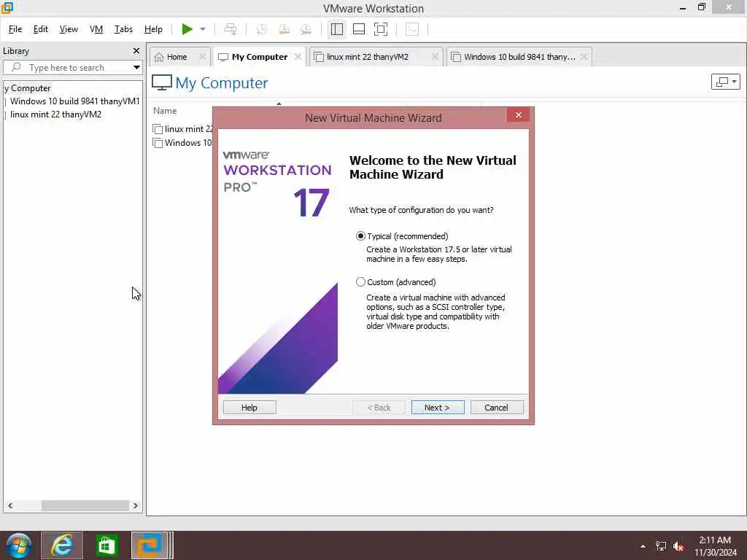Click the Library scrollbar left arrow
Screen dimensions: 747x560
(10, 506)
